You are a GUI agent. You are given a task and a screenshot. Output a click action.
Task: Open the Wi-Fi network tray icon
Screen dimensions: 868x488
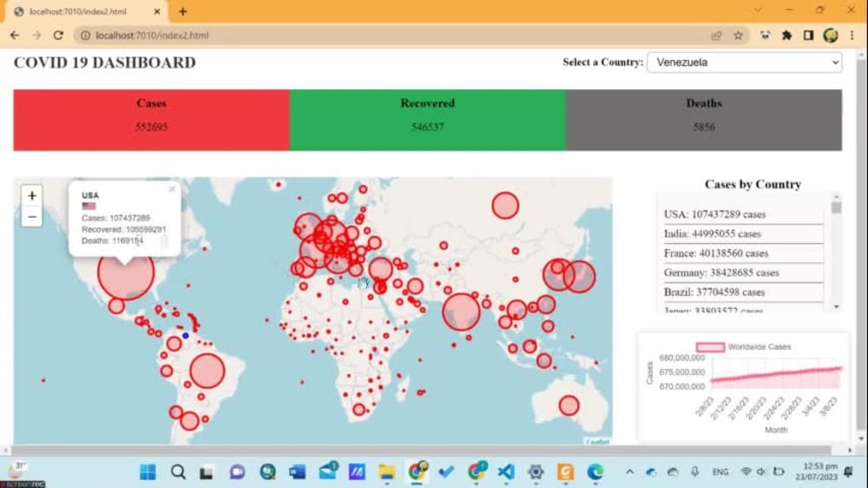click(x=746, y=472)
